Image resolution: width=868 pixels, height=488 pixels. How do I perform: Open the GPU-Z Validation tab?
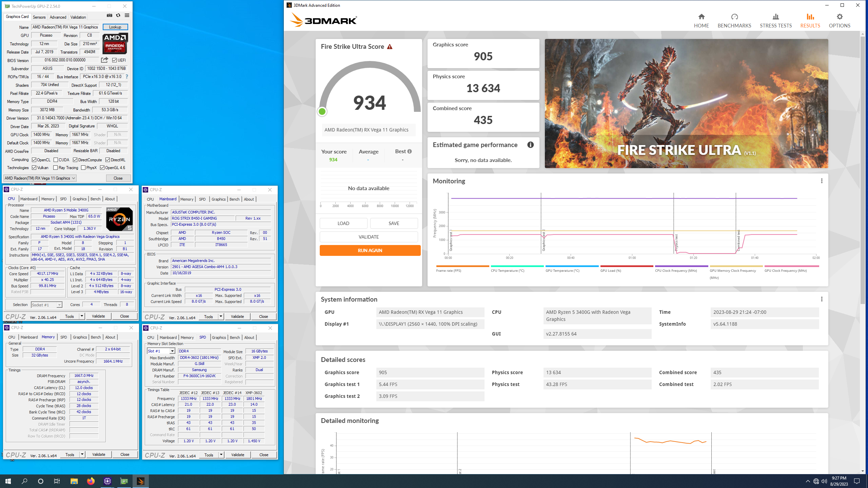point(78,17)
